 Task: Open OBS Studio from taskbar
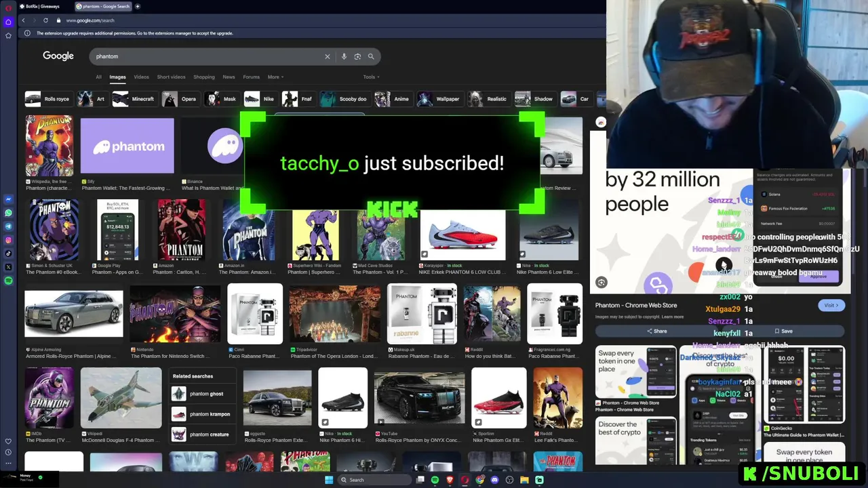(x=509, y=480)
